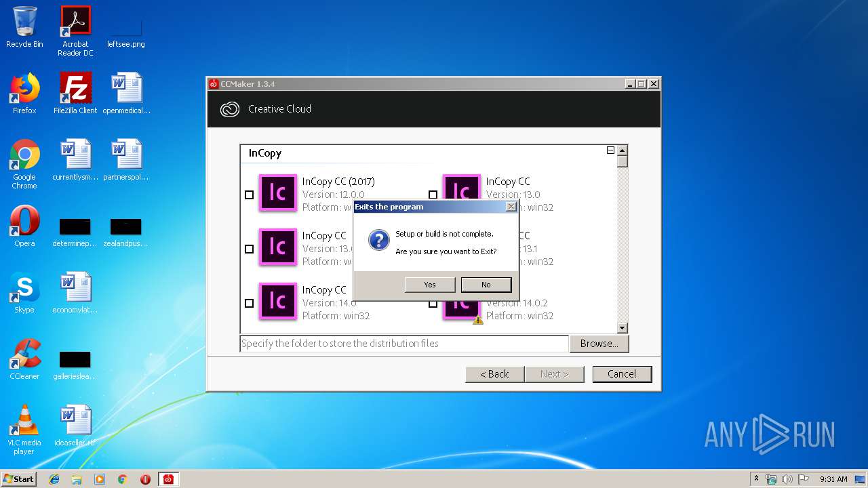Click the InCopy CC version 14.0 icon
Image resolution: width=868 pixels, height=488 pixels.
pyautogui.click(x=278, y=302)
